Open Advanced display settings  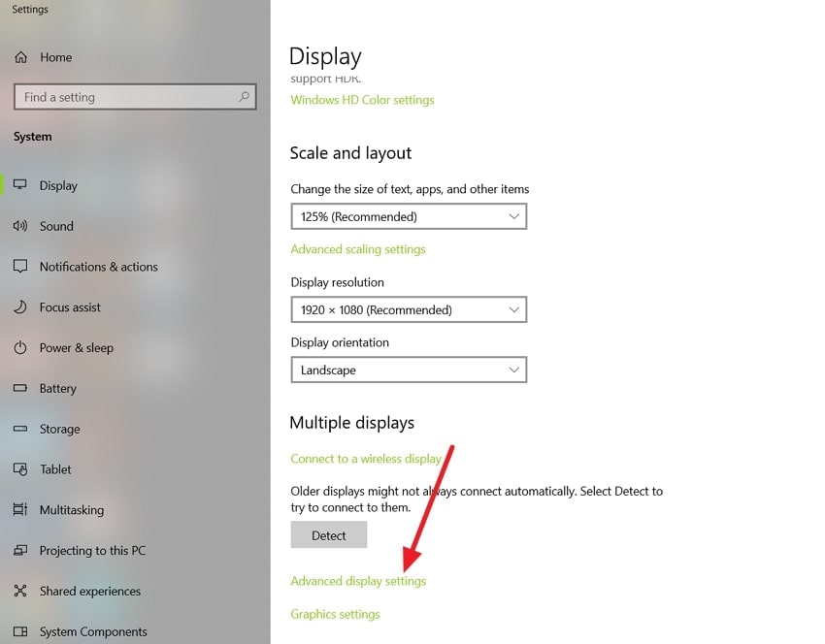(358, 581)
